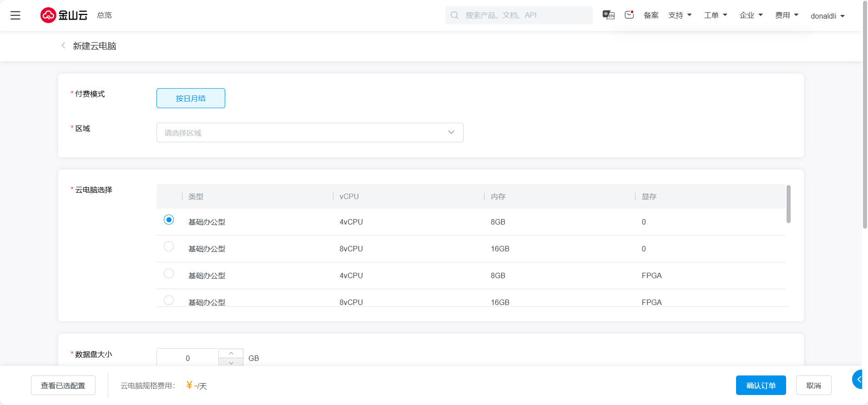Click the Kingsoft Cloud logo
868x405 pixels.
pos(64,15)
